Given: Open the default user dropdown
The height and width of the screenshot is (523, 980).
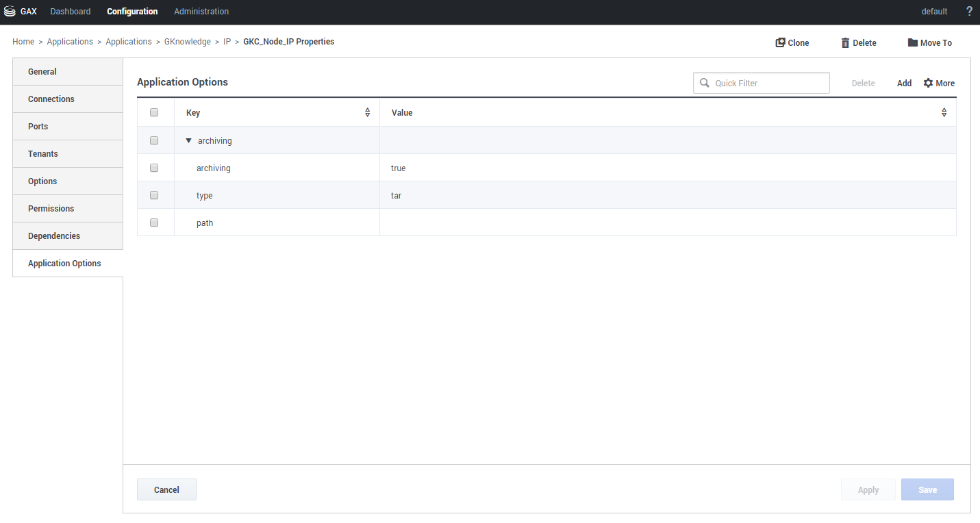Looking at the screenshot, I should 934,12.
